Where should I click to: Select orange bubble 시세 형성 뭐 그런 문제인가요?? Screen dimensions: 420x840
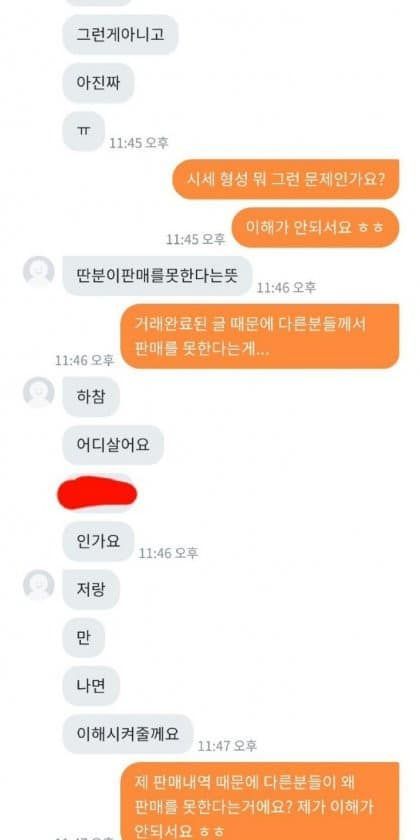(x=286, y=179)
